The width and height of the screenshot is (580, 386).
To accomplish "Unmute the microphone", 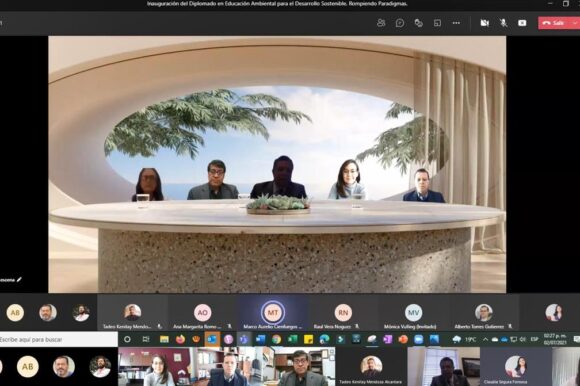I will click(x=503, y=23).
